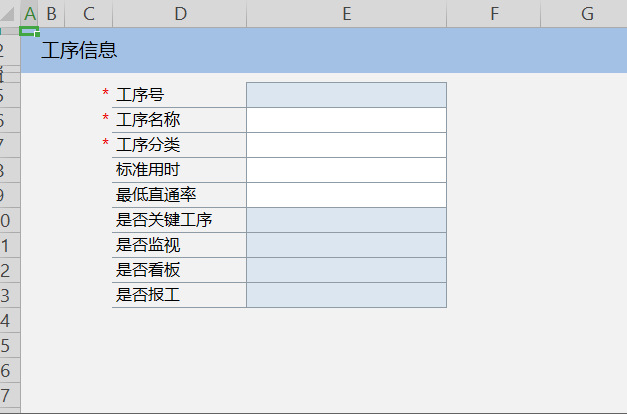Click column B header
The width and height of the screenshot is (627, 414).
[52, 14]
